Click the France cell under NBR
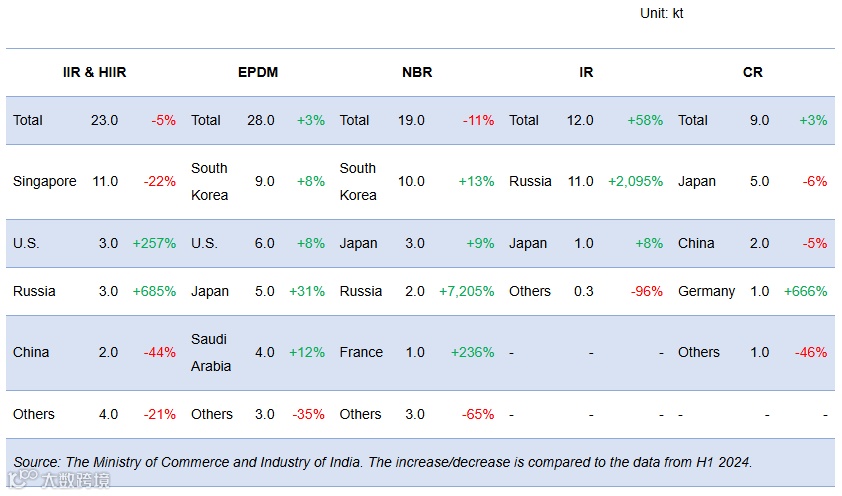The width and height of the screenshot is (842, 496). [x=361, y=352]
